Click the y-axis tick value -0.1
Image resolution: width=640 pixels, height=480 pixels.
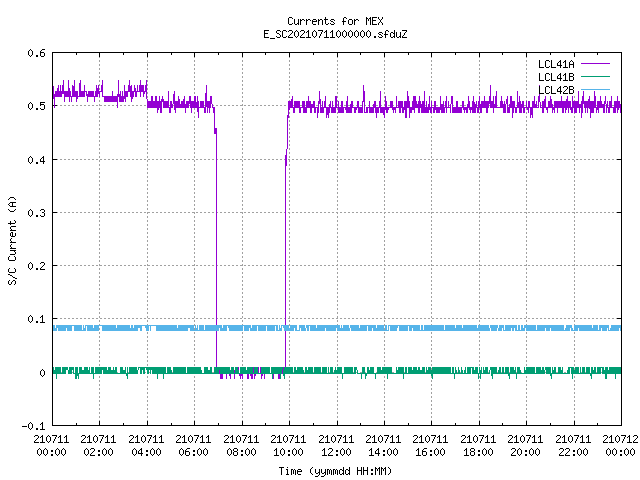[33, 426]
